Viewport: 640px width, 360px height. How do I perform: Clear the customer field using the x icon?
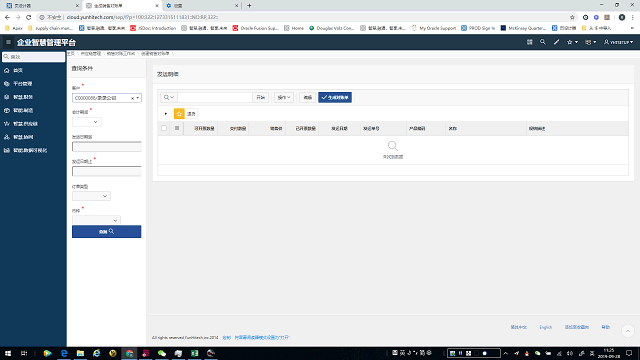132,98
